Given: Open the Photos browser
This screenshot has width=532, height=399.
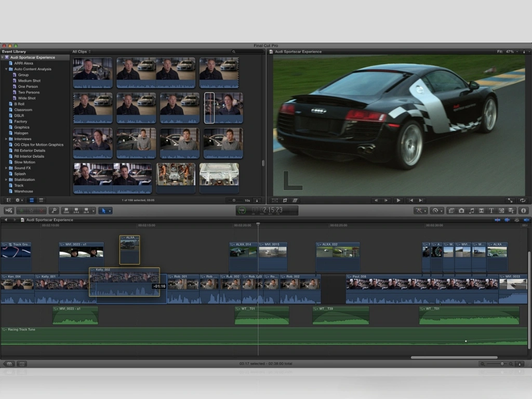Looking at the screenshot, I should click(x=462, y=210).
